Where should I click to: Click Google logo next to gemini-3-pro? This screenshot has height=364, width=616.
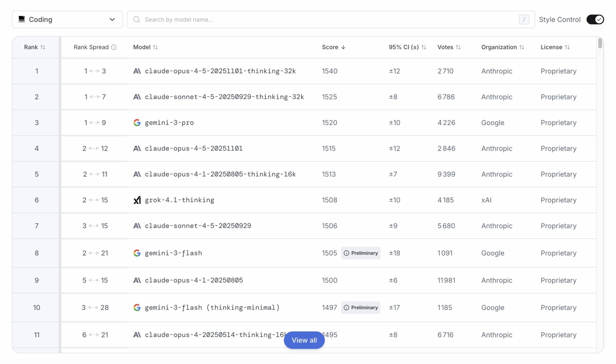pyautogui.click(x=137, y=123)
